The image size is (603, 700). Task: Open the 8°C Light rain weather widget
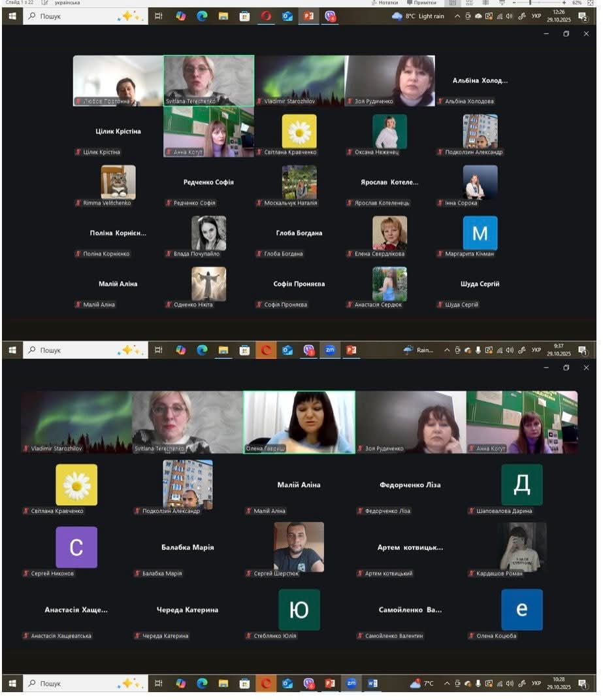click(418, 16)
